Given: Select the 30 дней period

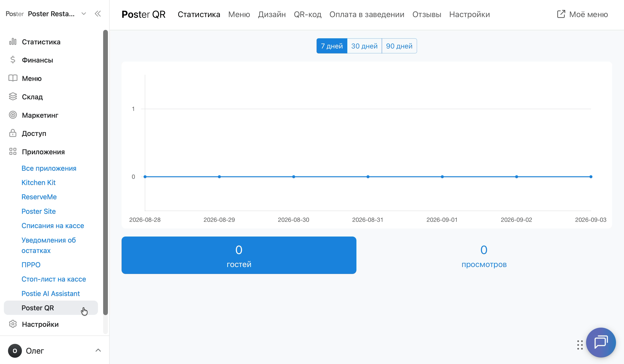Looking at the screenshot, I should tap(364, 46).
